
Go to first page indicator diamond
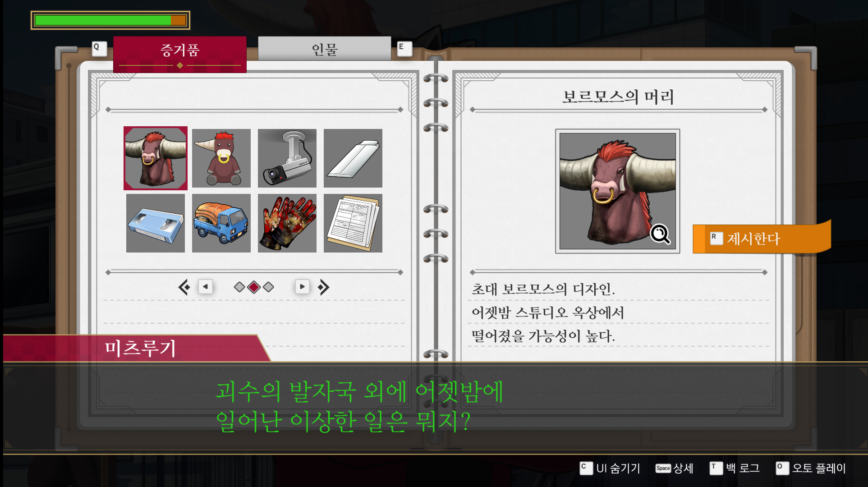(239, 287)
